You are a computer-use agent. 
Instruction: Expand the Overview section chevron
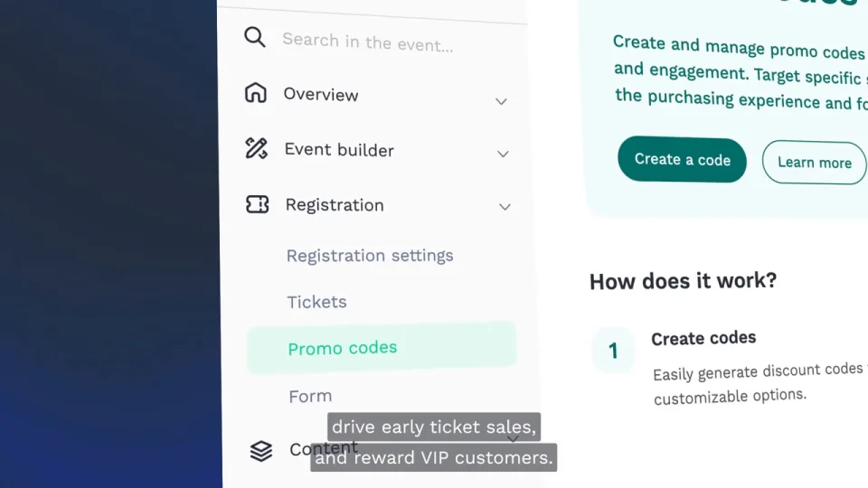[501, 101]
